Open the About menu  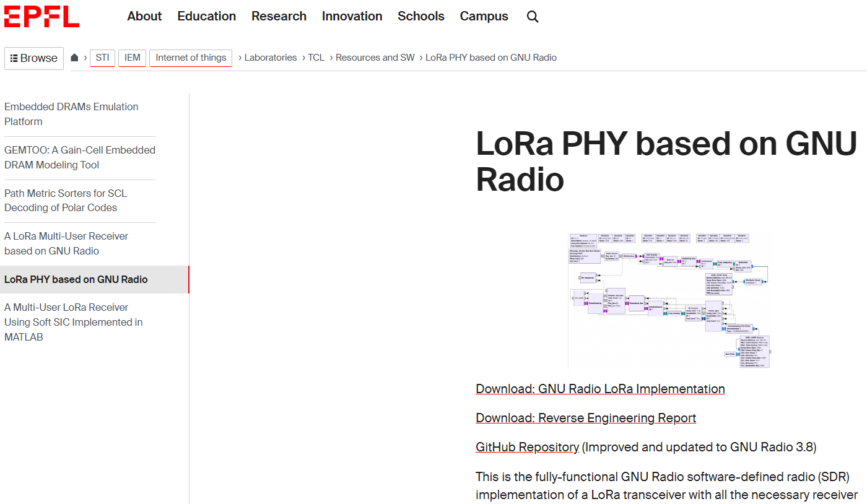point(144,17)
